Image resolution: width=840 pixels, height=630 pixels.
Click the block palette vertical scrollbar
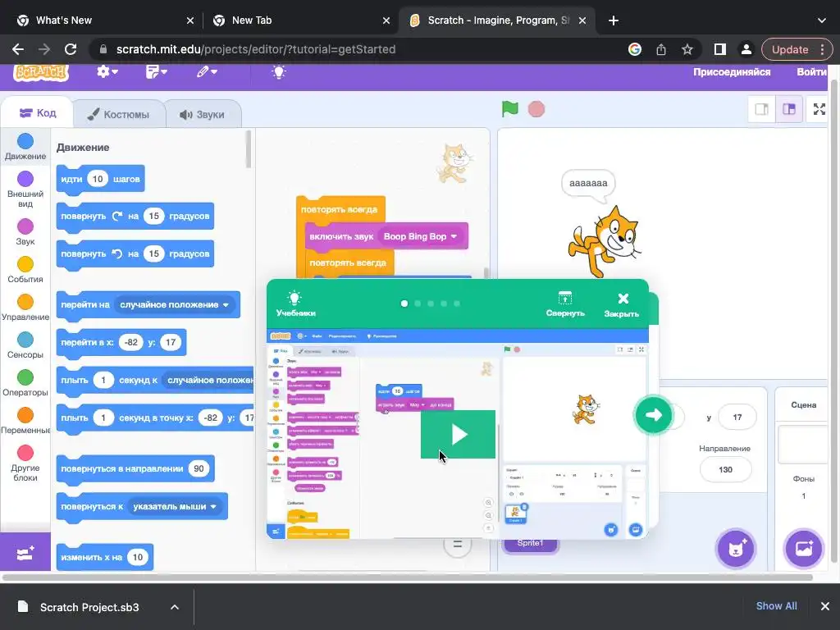coord(248,149)
